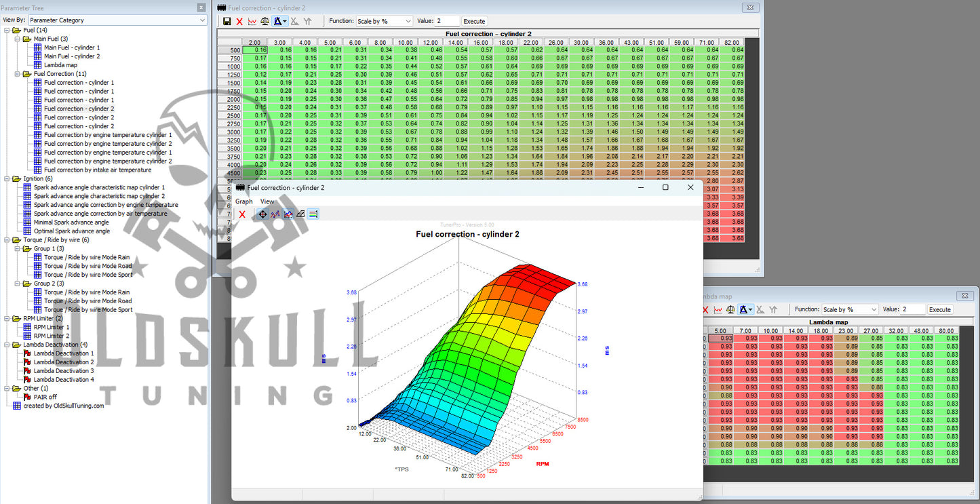Click the balance scales icon in Lambda map toolbar

pos(730,309)
